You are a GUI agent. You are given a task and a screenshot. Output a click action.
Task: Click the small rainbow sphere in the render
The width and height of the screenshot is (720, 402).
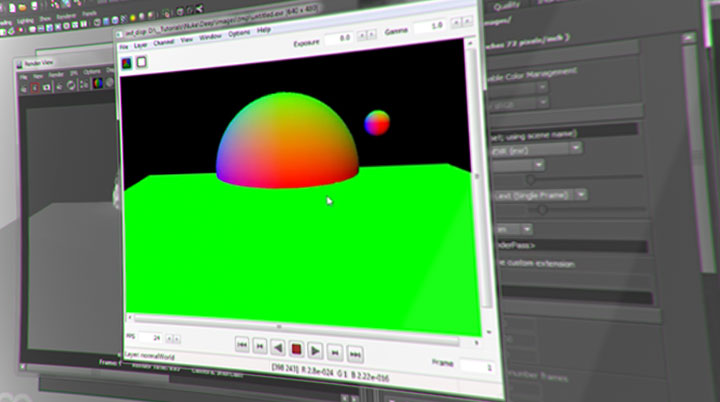point(377,123)
